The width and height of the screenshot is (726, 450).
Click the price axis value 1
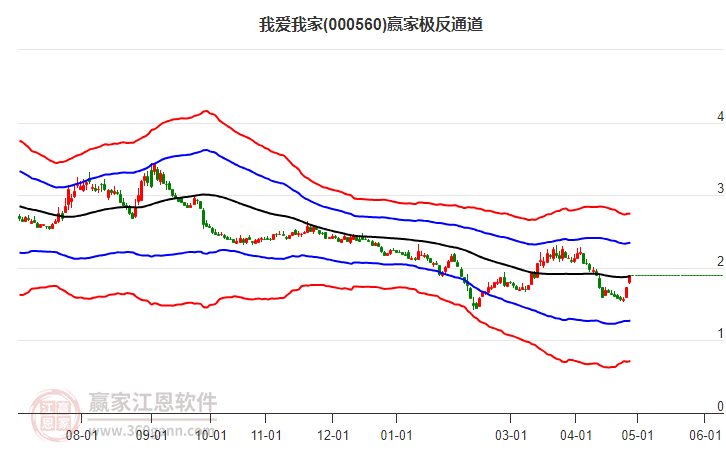click(x=720, y=333)
